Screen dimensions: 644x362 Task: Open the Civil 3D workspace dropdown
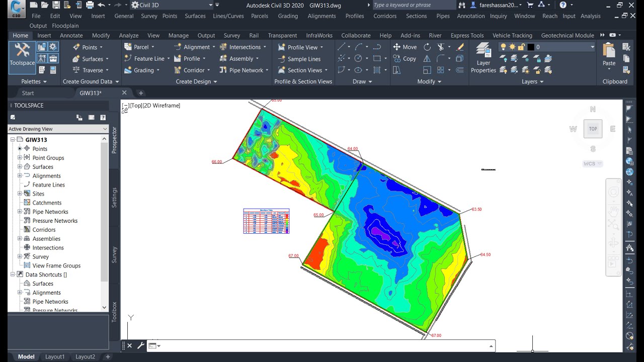172,5
